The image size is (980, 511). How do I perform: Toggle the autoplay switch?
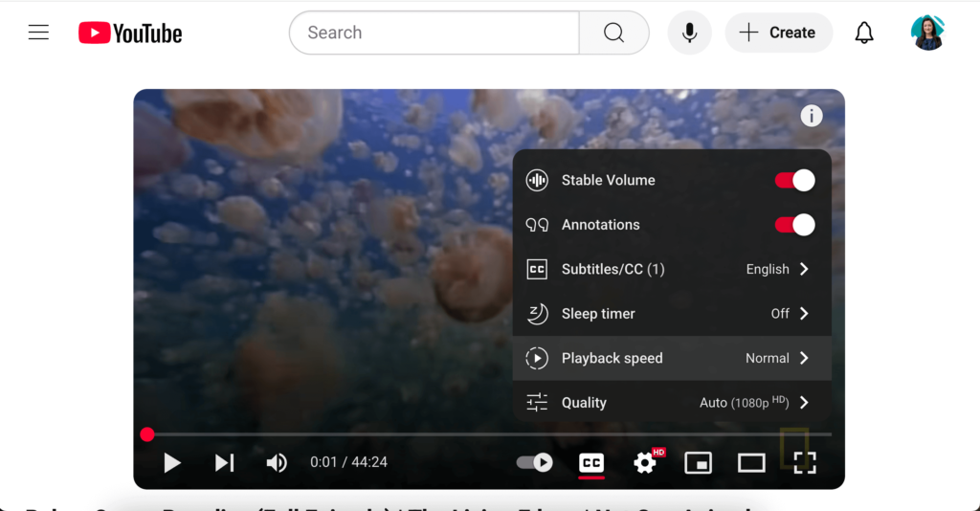tap(534, 463)
